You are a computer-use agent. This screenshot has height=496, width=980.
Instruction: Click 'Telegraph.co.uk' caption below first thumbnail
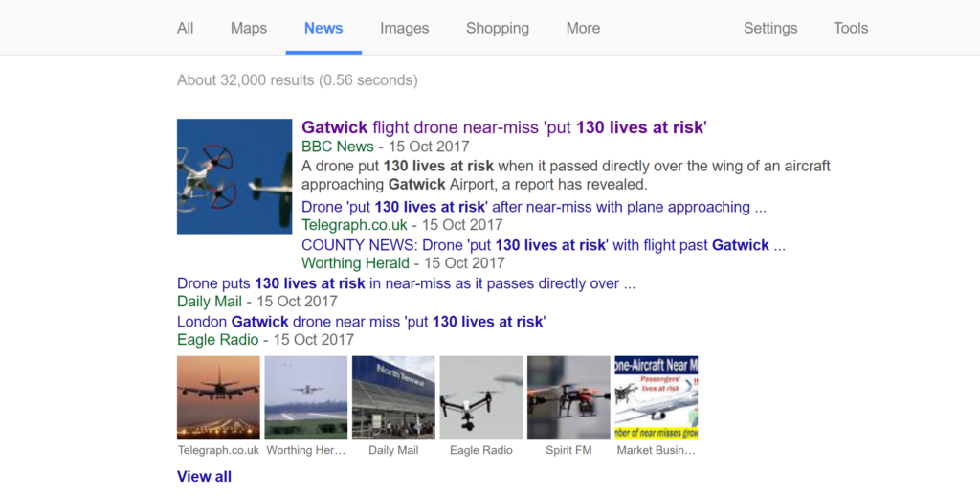click(x=218, y=450)
